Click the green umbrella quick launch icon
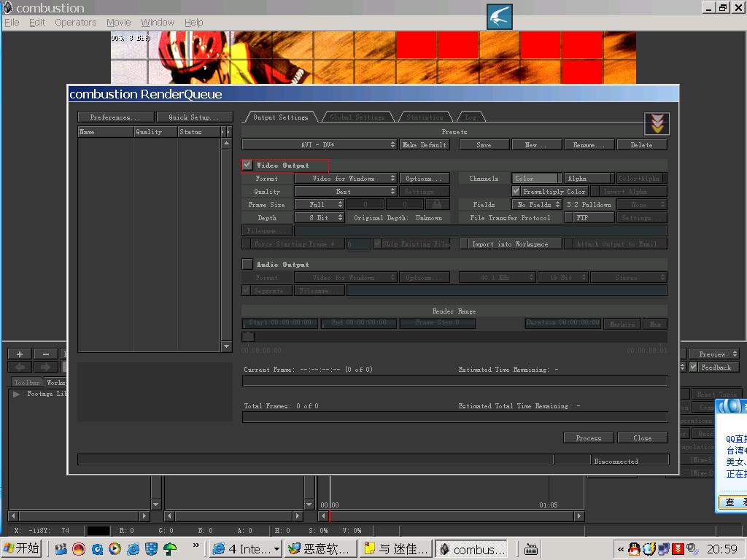 169,549
